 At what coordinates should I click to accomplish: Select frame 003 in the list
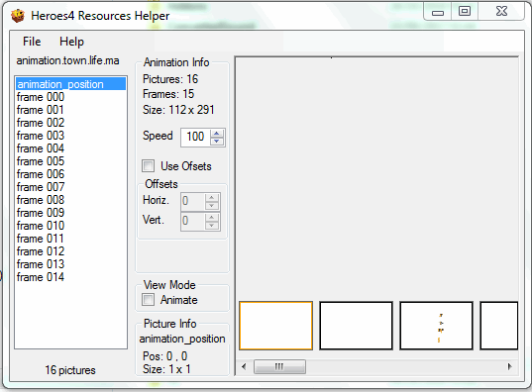tap(70, 136)
